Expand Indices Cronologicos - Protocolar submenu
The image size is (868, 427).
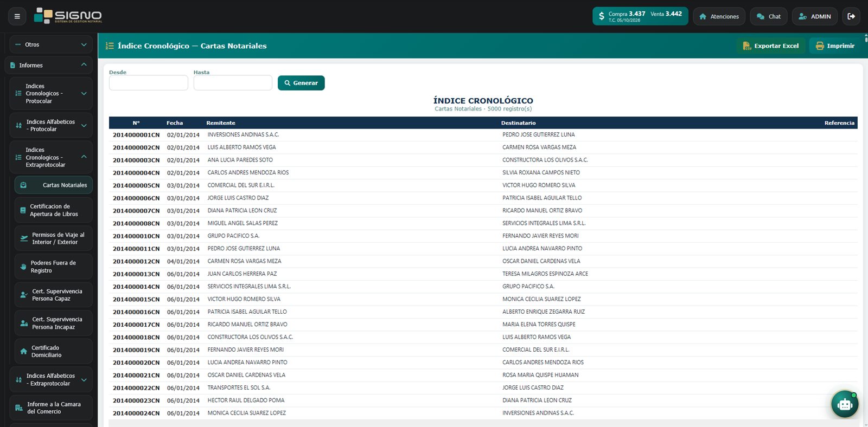[x=51, y=94]
